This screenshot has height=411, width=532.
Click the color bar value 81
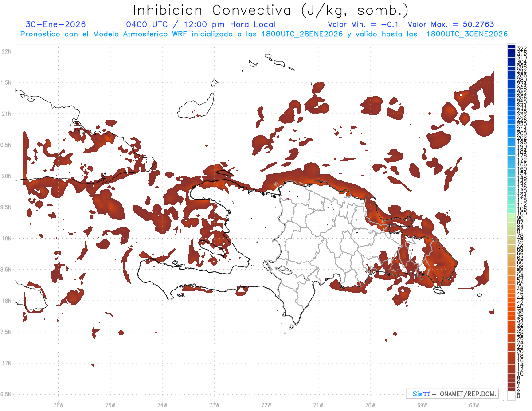point(520,231)
